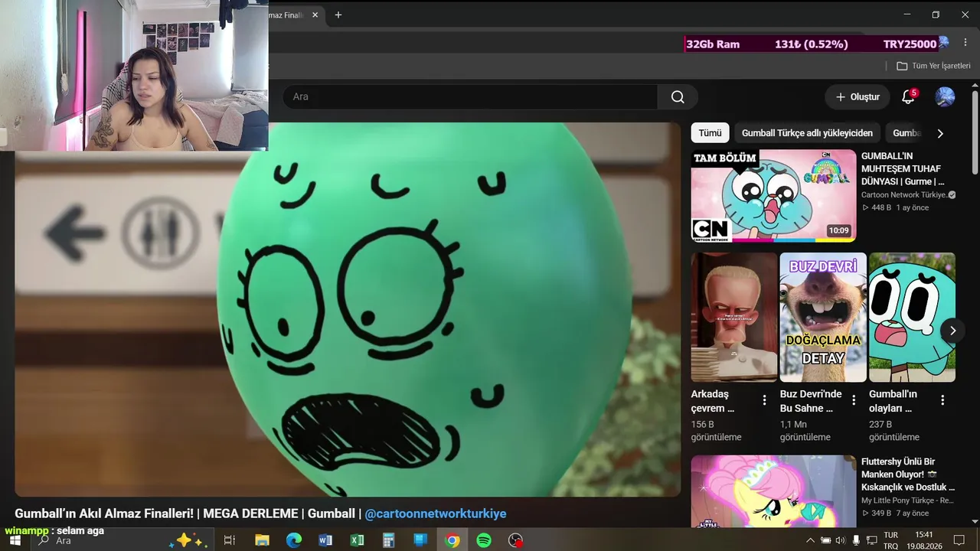Screen dimensions: 980x551
Task: Open the Windows Start menu
Action: [x=15, y=540]
